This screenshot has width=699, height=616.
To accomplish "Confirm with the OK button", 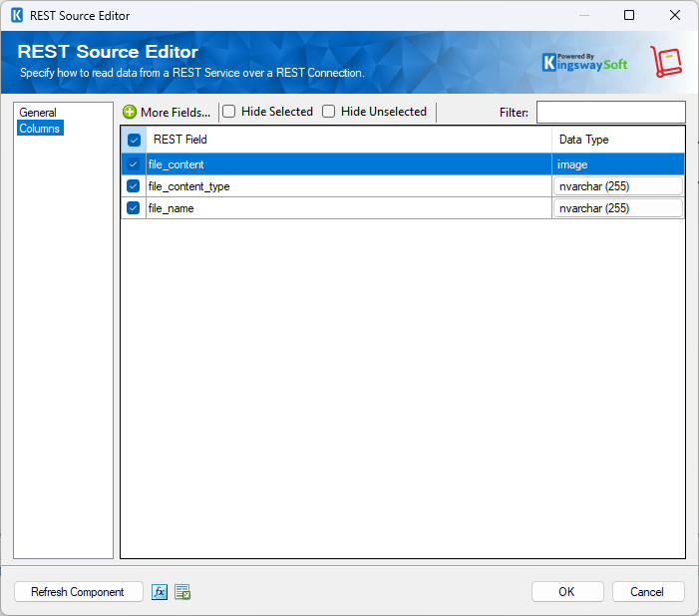I will tap(567, 592).
